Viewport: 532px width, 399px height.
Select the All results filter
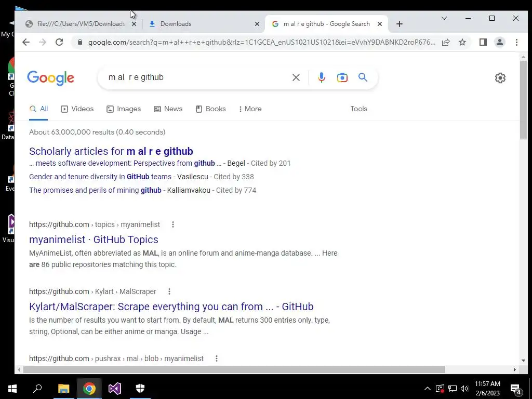[38, 109]
